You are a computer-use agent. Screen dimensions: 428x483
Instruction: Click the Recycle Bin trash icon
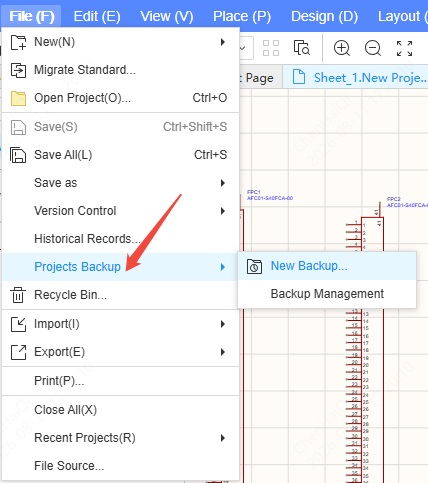(18, 295)
